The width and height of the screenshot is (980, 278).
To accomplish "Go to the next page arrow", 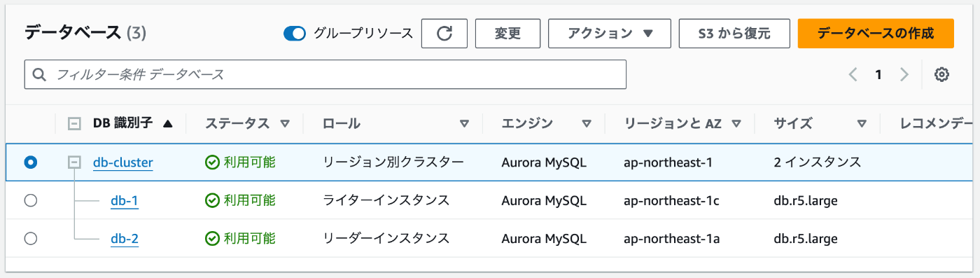I will [904, 74].
